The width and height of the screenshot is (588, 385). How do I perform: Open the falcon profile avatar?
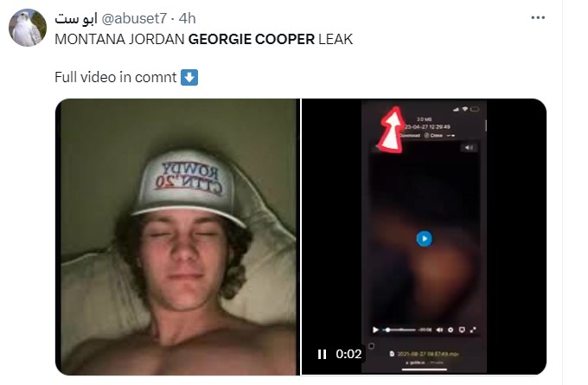28,28
